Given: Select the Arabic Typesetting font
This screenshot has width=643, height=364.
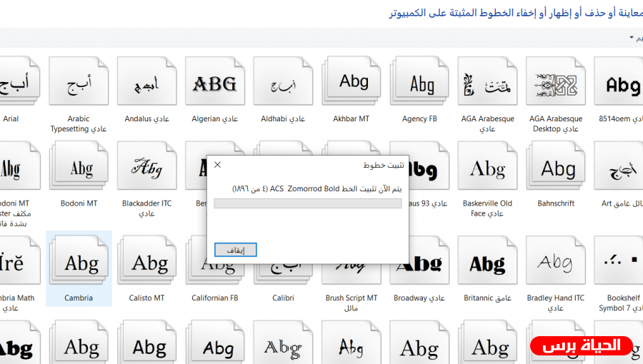Looking at the screenshot, I should tap(79, 85).
